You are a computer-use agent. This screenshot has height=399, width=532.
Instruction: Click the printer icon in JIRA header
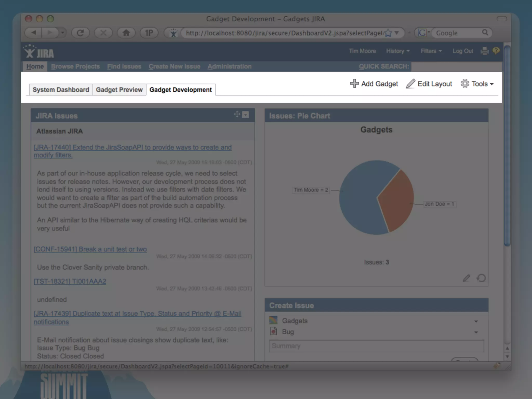(x=484, y=51)
